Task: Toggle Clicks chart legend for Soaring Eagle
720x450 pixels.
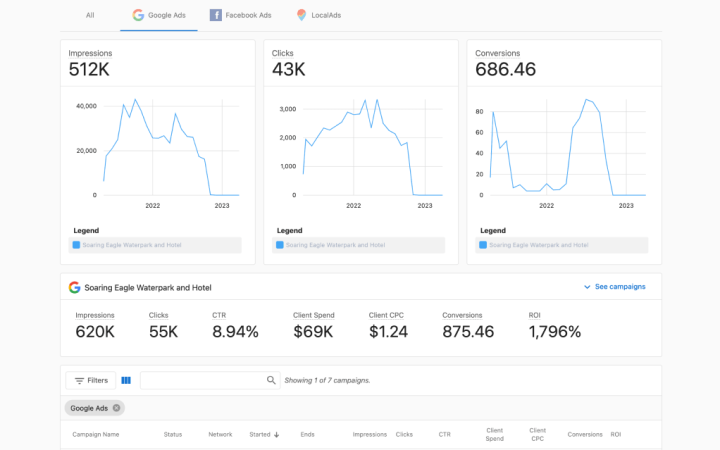Action: pyautogui.click(x=358, y=245)
